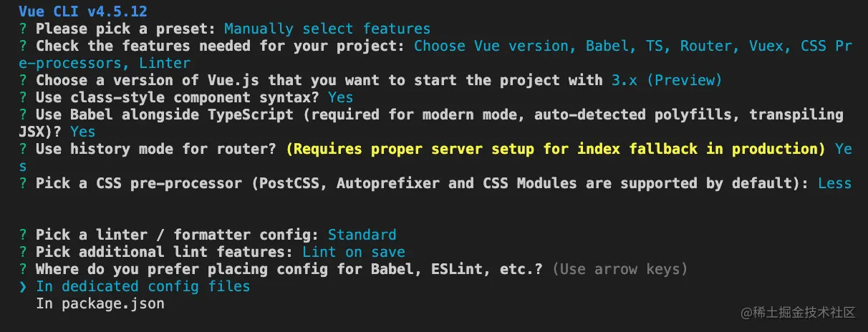Image resolution: width=868 pixels, height=332 pixels.
Task: Click the "Standard" linter config answer
Action: point(362,235)
